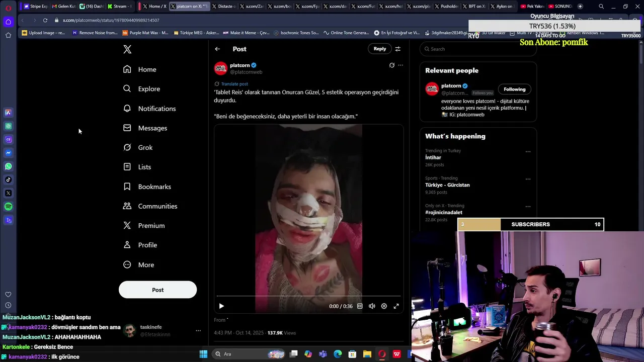Open the post's three-dot options menu

pyautogui.click(x=400, y=65)
